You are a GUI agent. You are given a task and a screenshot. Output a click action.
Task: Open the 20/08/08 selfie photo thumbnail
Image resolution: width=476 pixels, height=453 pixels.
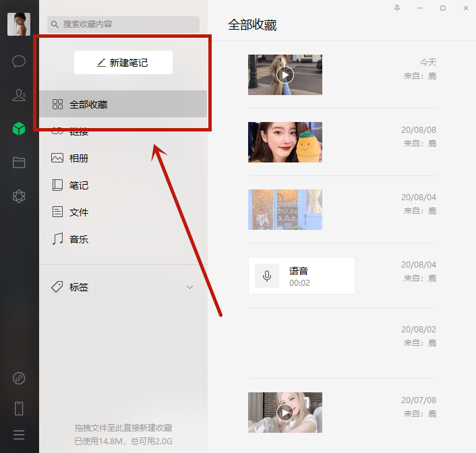(285, 142)
